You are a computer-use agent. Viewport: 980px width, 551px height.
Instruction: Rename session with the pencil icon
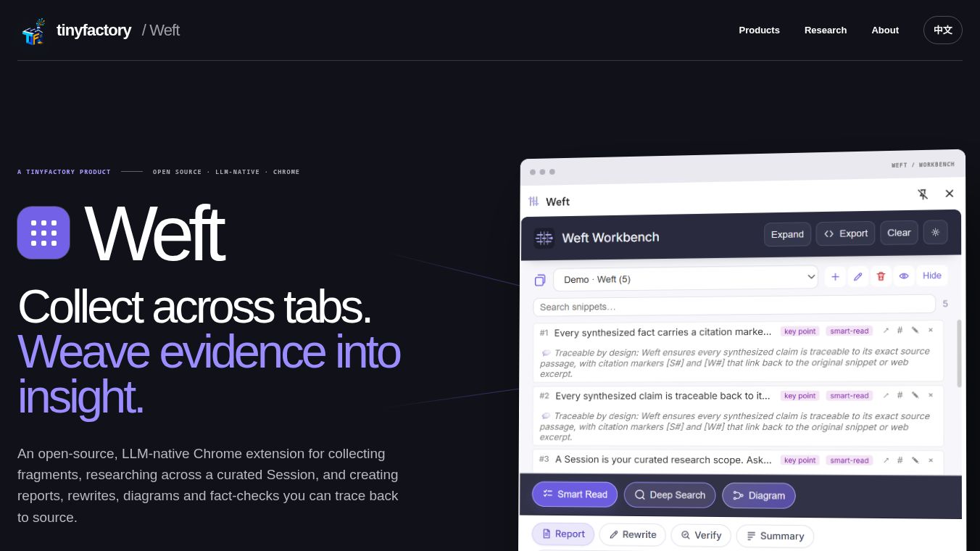[858, 276]
